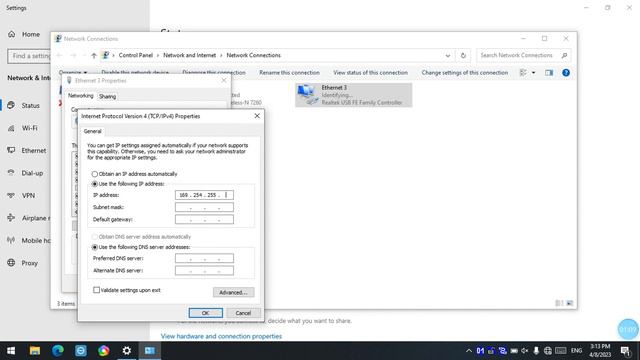Image resolution: width=640 pixels, height=360 pixels.
Task: Refresh the Network Connections address bar
Action: pos(463,56)
